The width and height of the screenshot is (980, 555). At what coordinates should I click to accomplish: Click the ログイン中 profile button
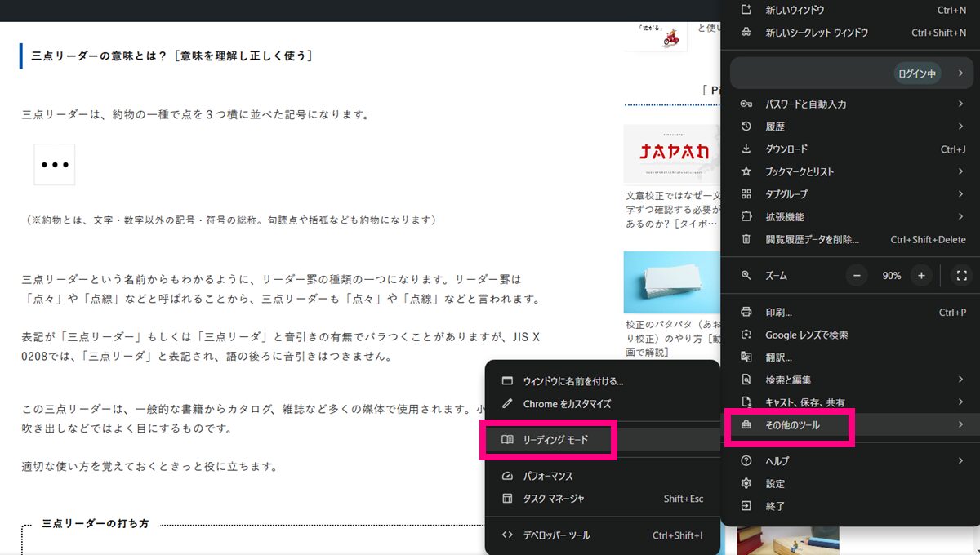(x=916, y=73)
